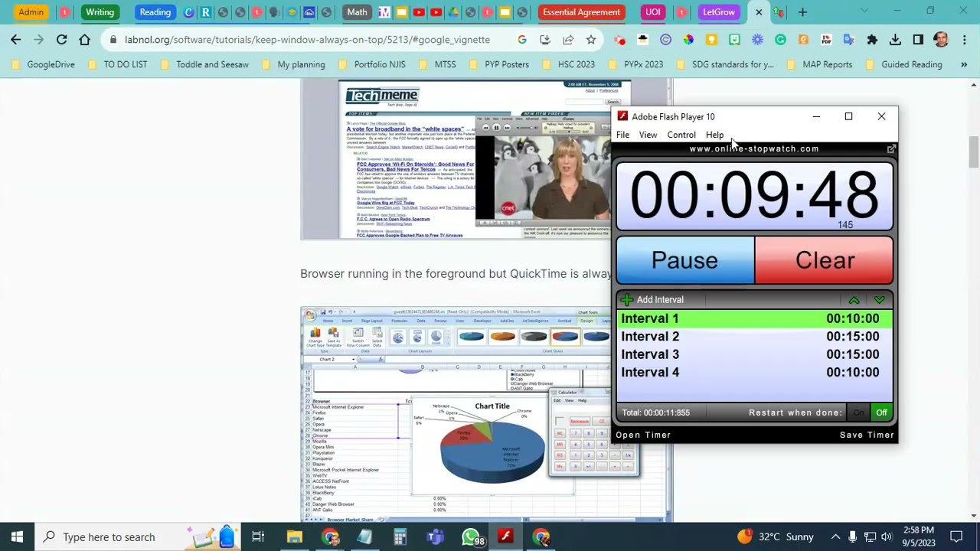Open the TO DO LIST bookmark folder
980x551 pixels.
pos(117,64)
